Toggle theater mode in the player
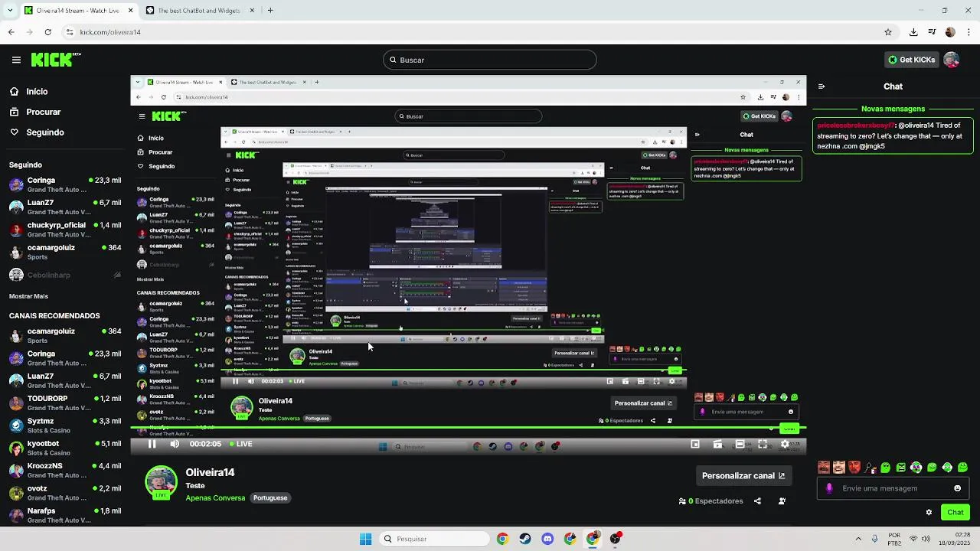The image size is (980, 551). click(x=740, y=444)
